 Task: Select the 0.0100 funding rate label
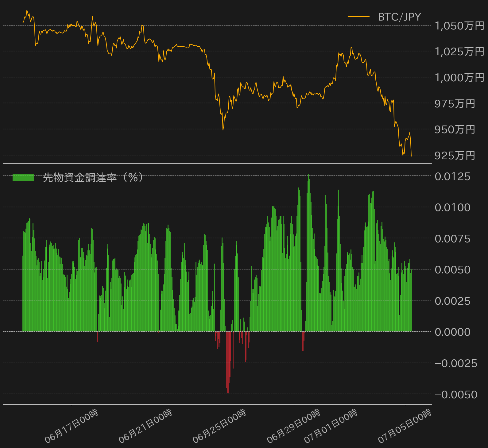pyautogui.click(x=453, y=207)
